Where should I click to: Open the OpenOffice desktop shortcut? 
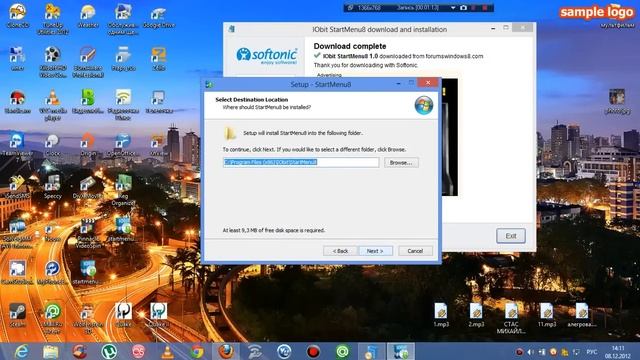pyautogui.click(x=123, y=144)
